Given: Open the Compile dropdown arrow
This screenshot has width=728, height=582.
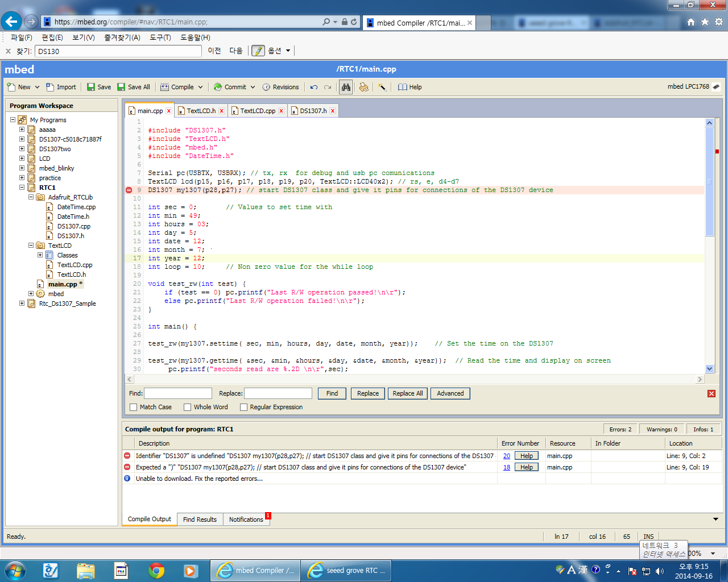Looking at the screenshot, I should [x=200, y=88].
